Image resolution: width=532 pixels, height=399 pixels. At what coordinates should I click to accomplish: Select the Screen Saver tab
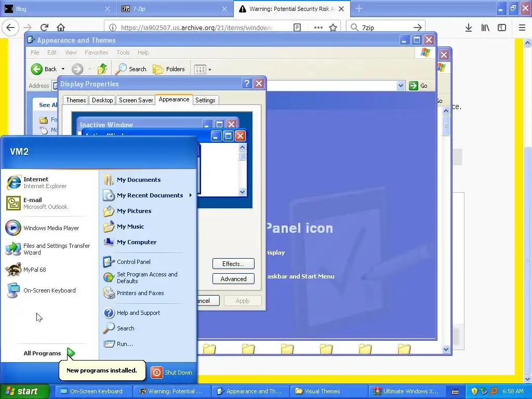pos(136,100)
